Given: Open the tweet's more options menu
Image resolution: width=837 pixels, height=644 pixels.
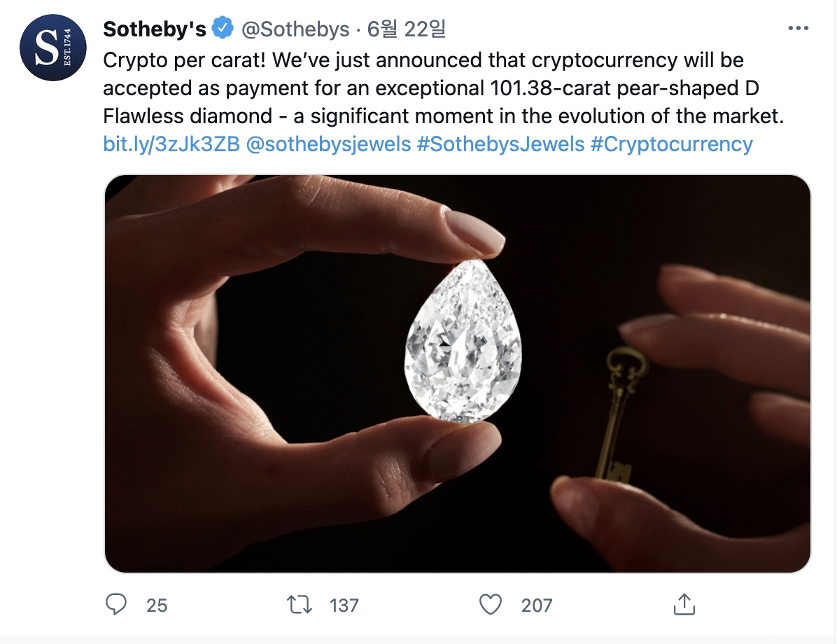Looking at the screenshot, I should (798, 29).
